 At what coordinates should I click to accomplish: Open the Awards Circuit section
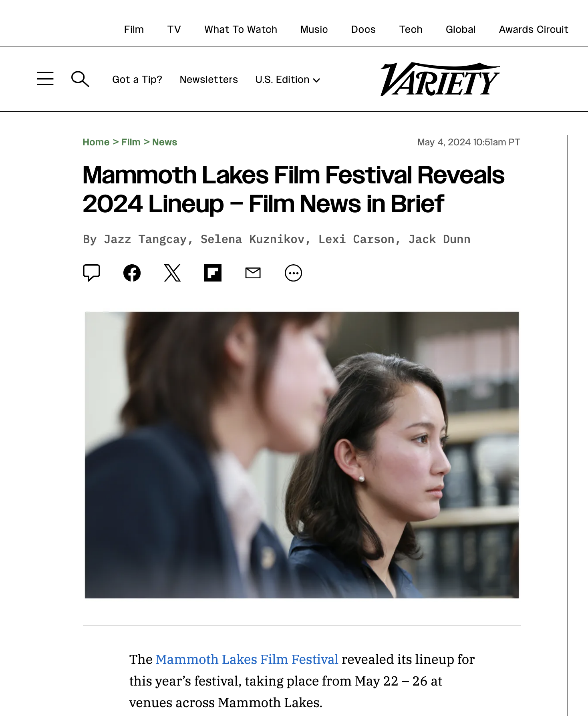coord(534,29)
